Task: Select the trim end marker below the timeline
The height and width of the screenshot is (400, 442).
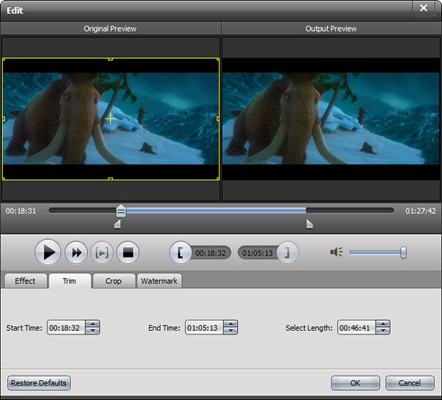Action: click(x=310, y=224)
